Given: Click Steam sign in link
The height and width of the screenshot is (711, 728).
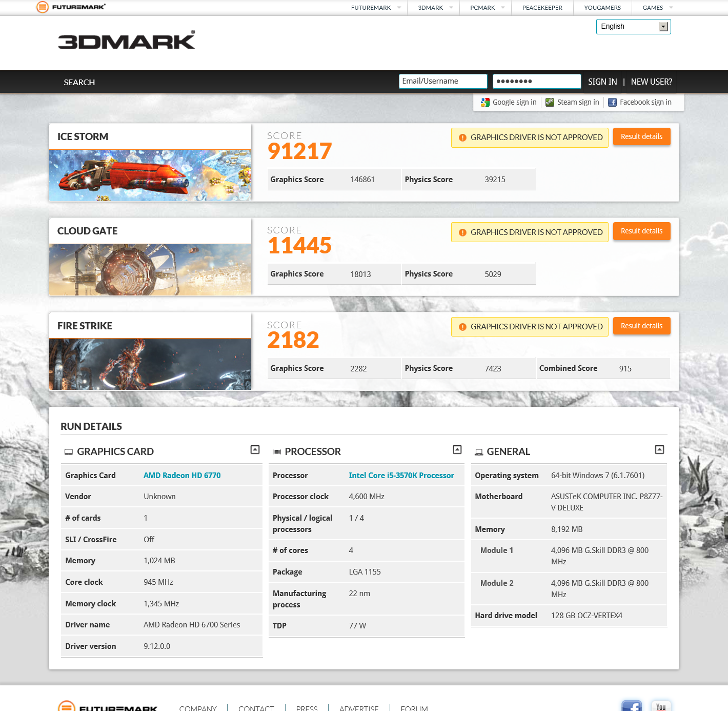Looking at the screenshot, I should pyautogui.click(x=578, y=102).
